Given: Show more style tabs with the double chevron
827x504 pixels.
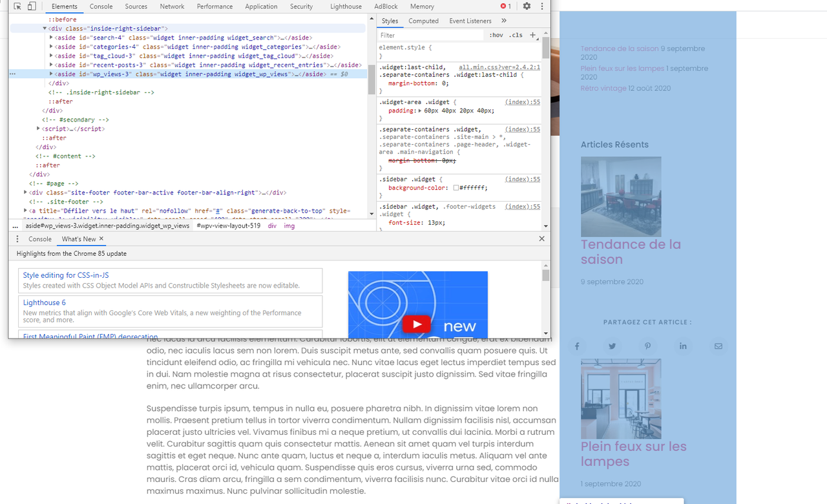Looking at the screenshot, I should (x=504, y=21).
